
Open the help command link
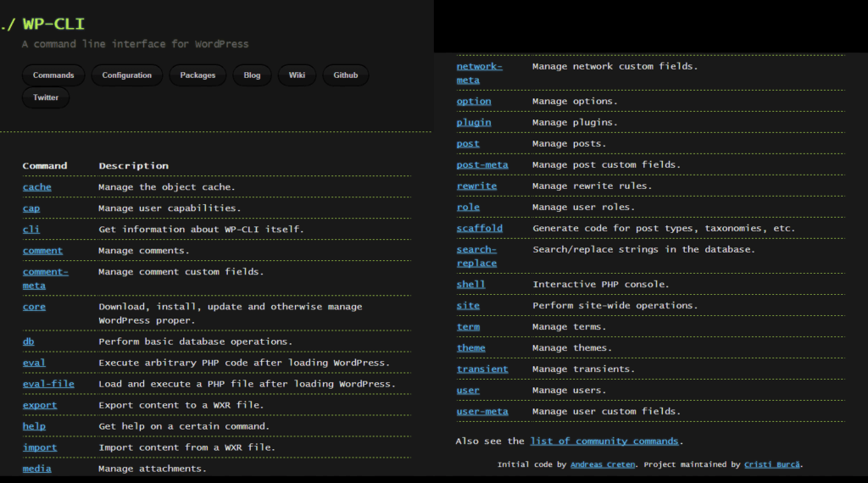34,426
